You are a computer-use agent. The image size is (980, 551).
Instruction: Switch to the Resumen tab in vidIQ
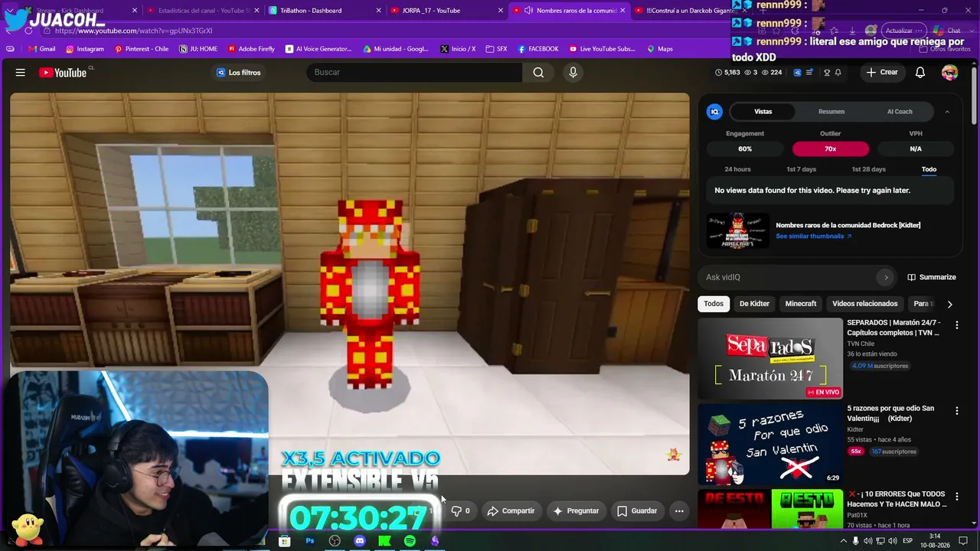831,112
